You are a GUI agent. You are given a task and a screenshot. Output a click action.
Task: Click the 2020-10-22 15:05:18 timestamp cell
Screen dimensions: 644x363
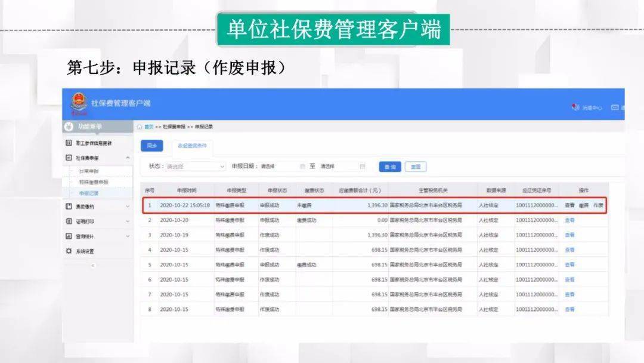pos(185,205)
